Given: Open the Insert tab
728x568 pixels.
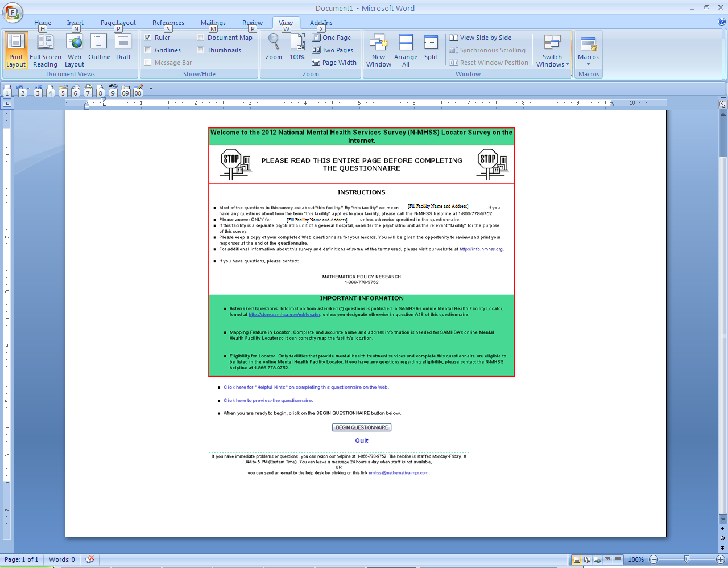Looking at the screenshot, I should [75, 23].
